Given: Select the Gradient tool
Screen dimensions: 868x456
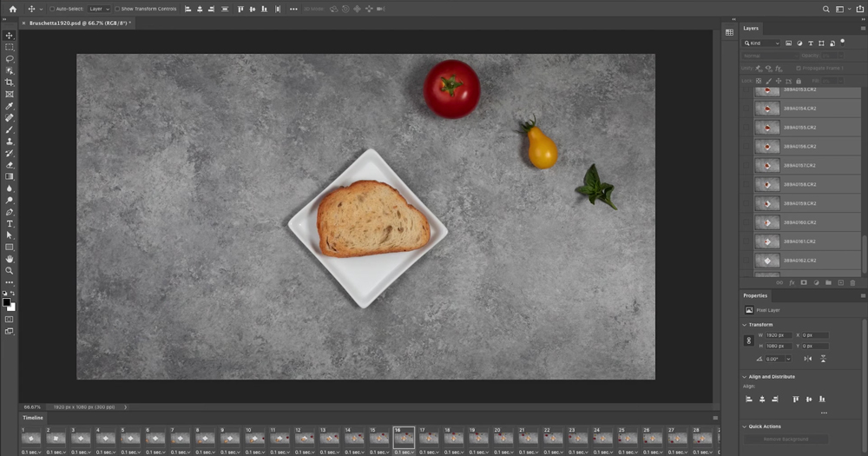Looking at the screenshot, I should pos(10,176).
